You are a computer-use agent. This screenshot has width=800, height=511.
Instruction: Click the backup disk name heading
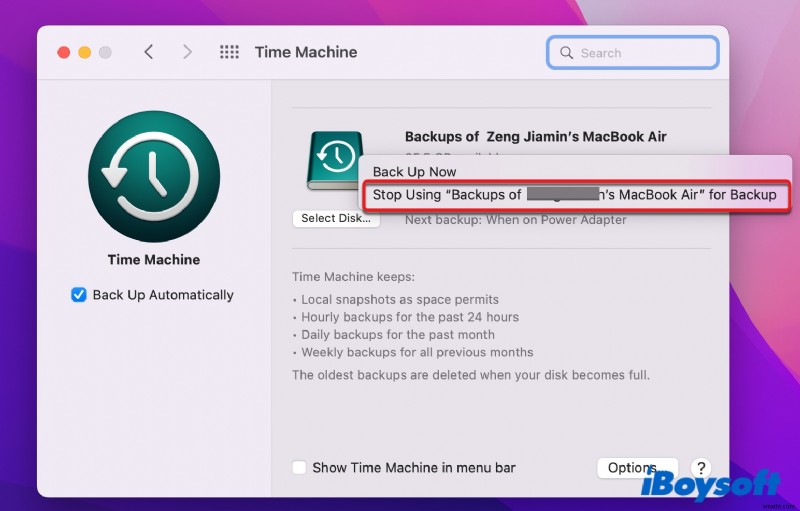click(x=536, y=137)
